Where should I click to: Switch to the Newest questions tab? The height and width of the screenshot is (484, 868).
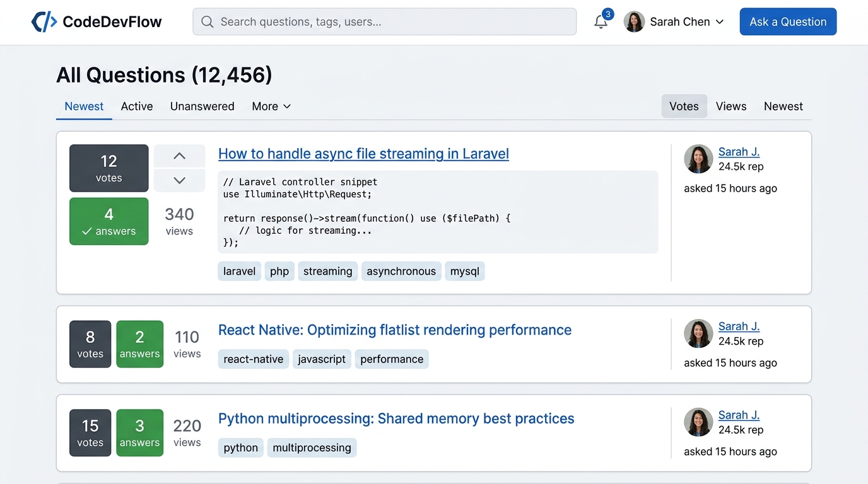click(x=84, y=107)
